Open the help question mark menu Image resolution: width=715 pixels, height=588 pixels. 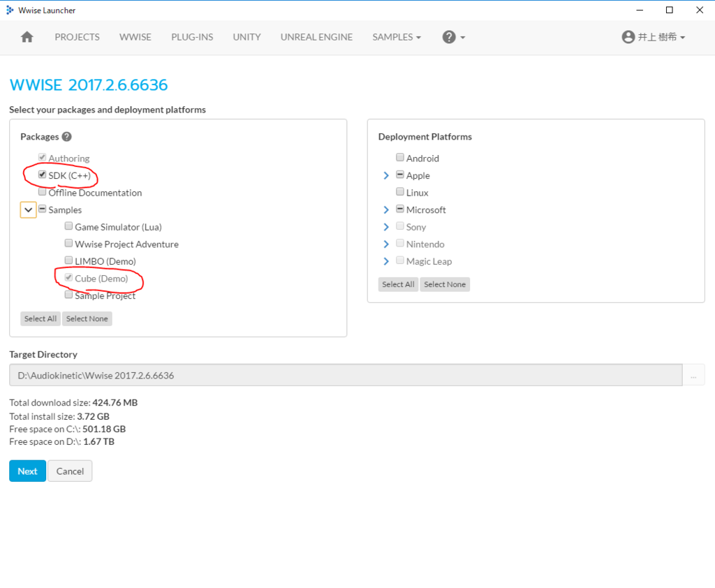point(453,37)
